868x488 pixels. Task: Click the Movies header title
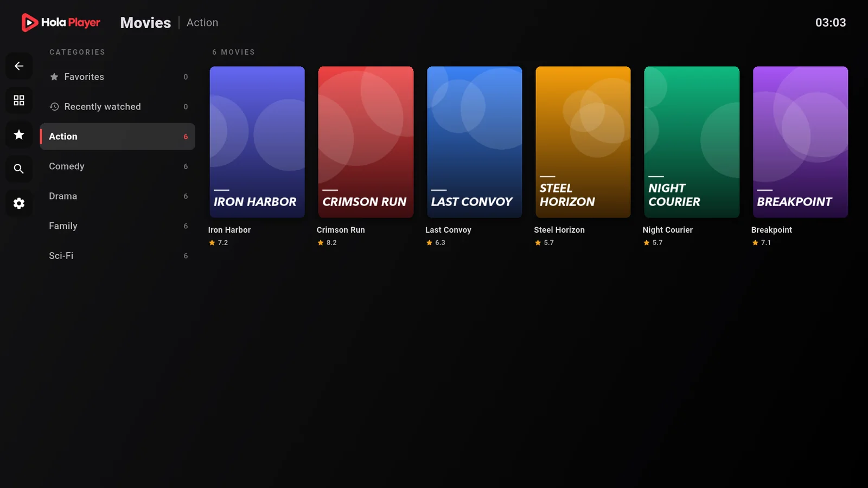click(145, 23)
